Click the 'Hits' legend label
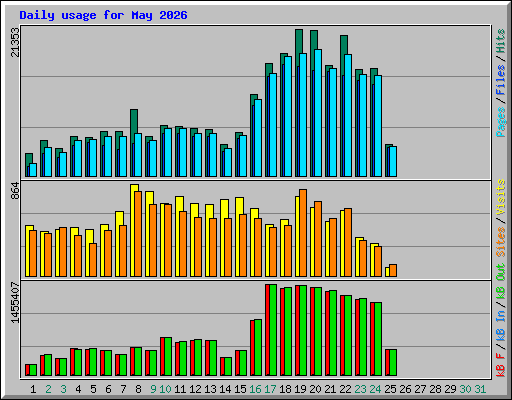Screen dimensions: 512x400 click(x=500, y=41)
